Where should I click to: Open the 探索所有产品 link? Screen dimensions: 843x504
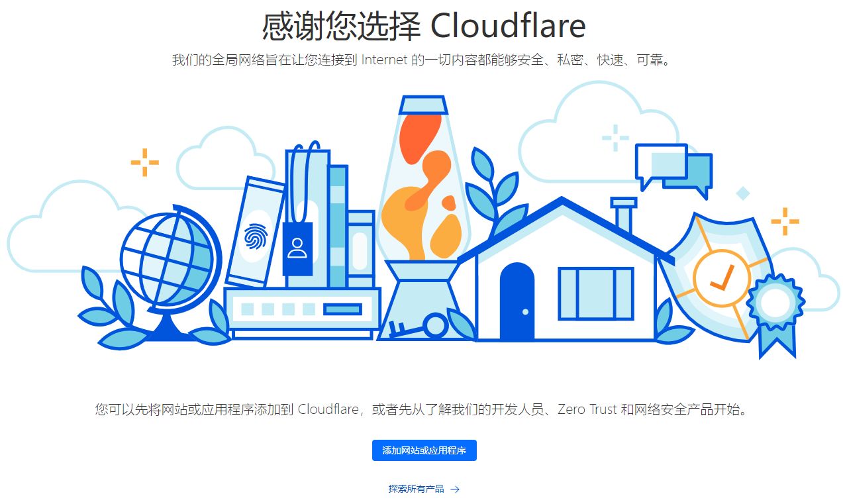(416, 489)
